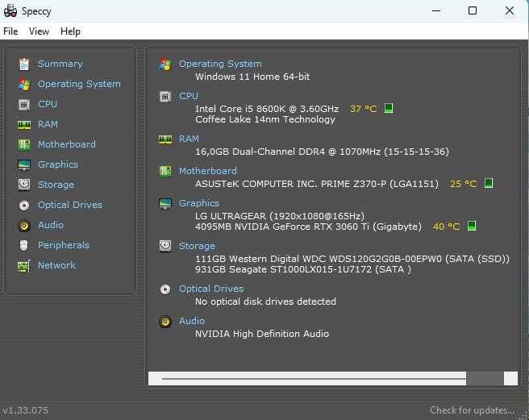Click the Storage hard drive icon in sidebar
This screenshot has height=420, width=529.
click(24, 185)
